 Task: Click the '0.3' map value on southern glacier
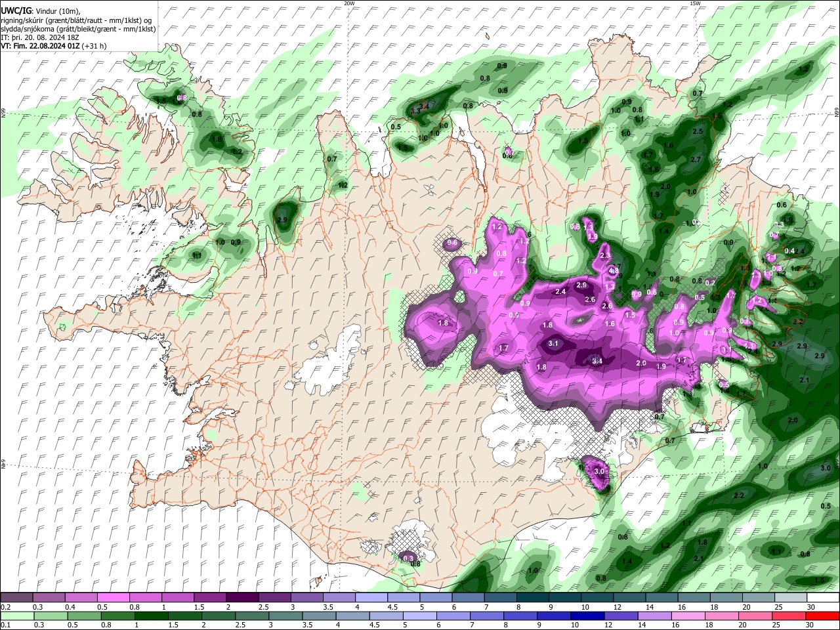point(408,558)
